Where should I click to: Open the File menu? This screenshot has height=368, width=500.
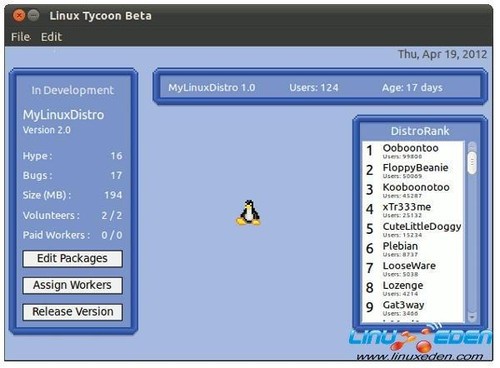(x=20, y=37)
